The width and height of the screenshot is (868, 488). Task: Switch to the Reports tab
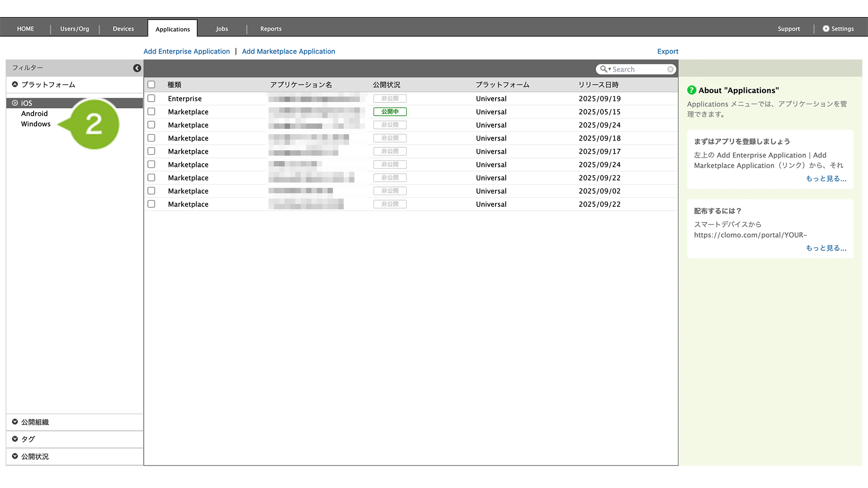pyautogui.click(x=270, y=29)
